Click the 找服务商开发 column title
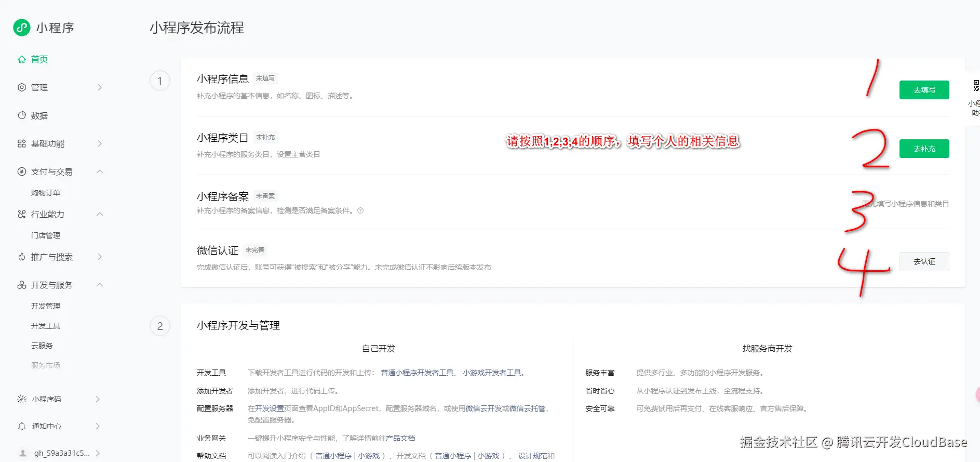Viewport: 980px width, 462px height. tap(768, 349)
